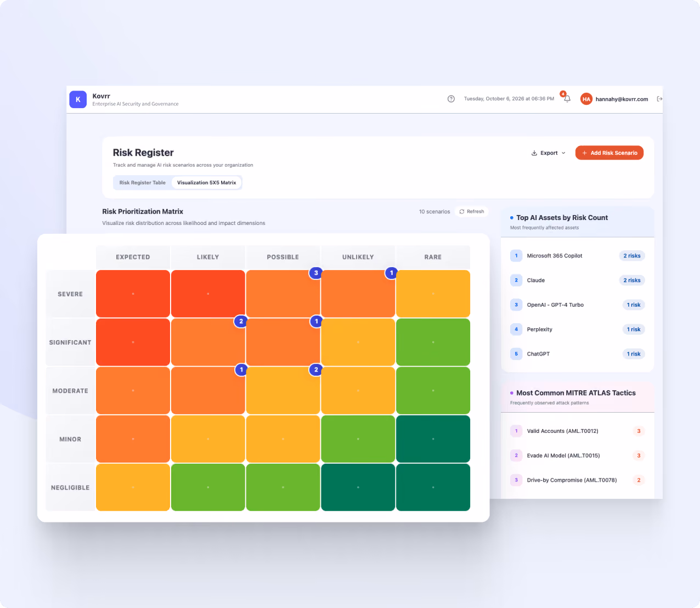
Task: Open the notifications bell icon
Action: click(x=567, y=99)
